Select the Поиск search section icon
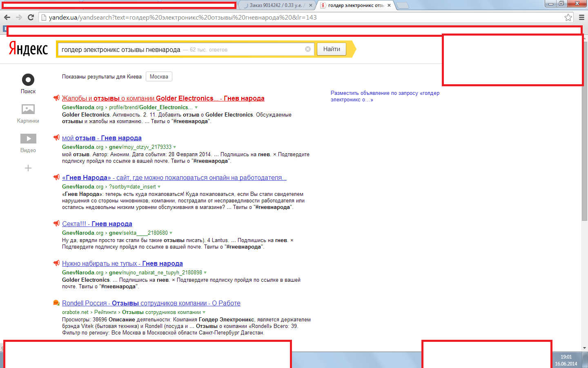The width and height of the screenshot is (588, 368). (28, 80)
